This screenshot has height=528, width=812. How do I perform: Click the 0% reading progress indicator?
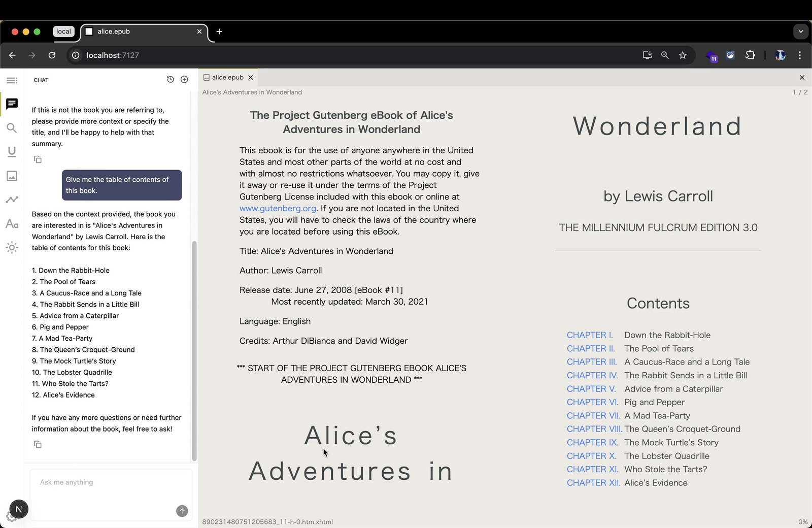[x=803, y=522]
